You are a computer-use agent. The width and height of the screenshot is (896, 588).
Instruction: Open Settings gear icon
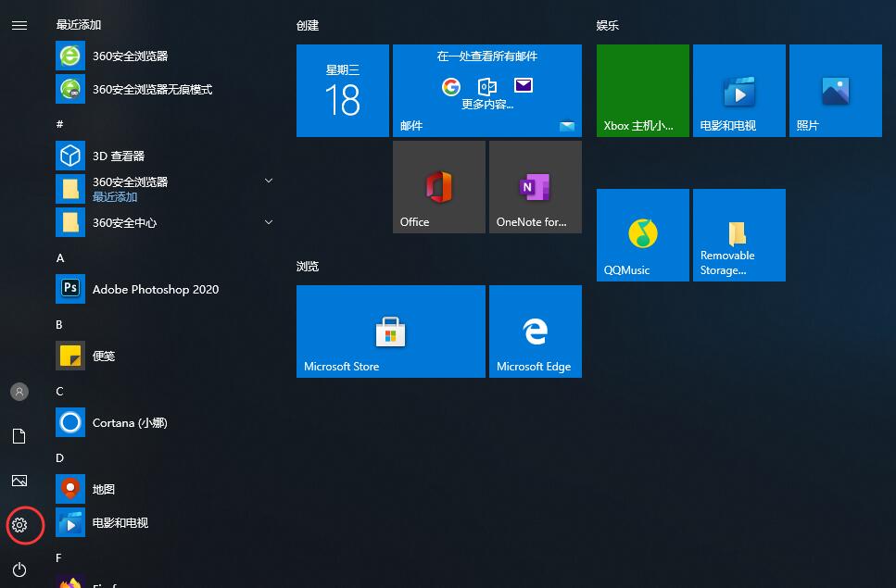tap(19, 525)
